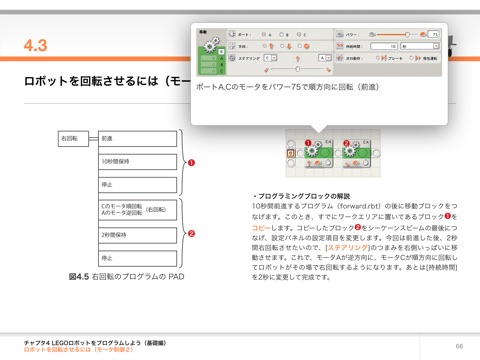
Task: Open the left steering motor dropdown showing C
Action: [270, 58]
